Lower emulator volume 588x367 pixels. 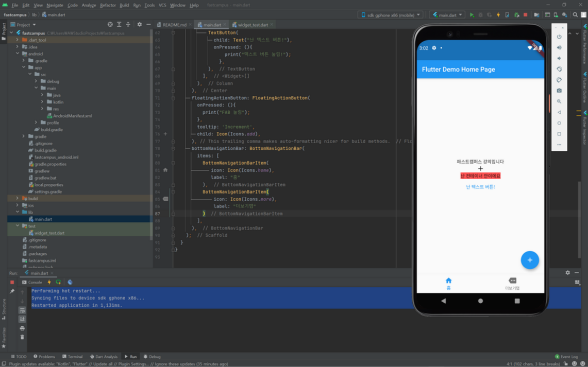point(559,58)
